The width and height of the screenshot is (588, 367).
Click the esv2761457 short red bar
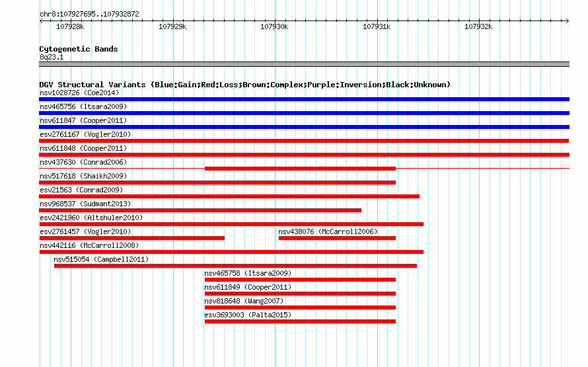131,238
